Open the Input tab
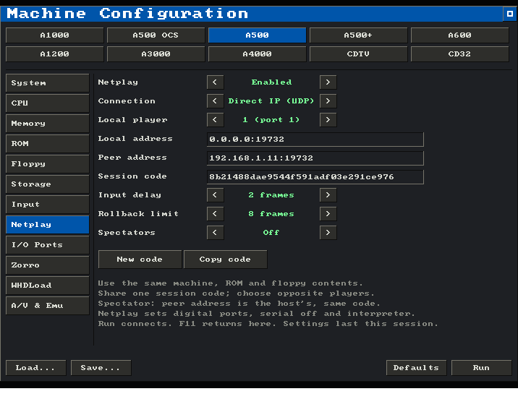518x420 pixels. tap(47, 205)
